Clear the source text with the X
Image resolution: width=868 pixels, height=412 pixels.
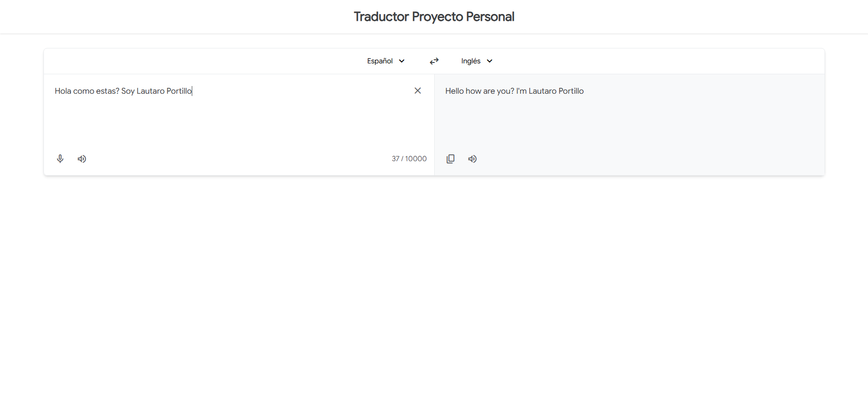pos(417,91)
